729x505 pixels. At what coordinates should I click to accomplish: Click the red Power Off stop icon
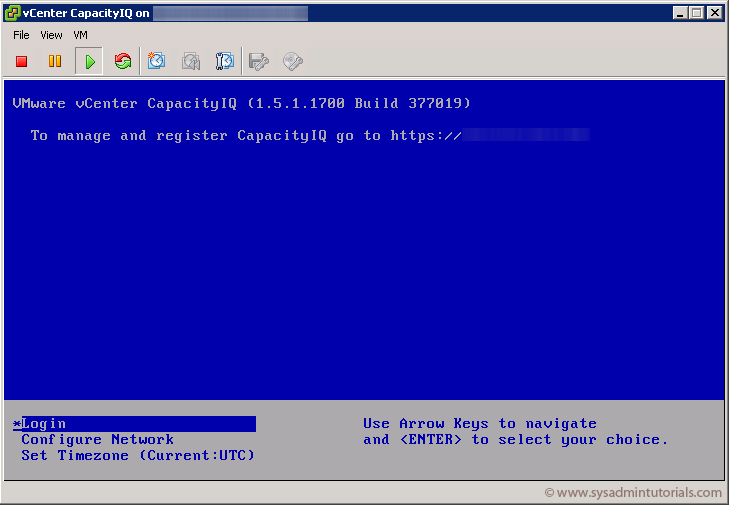tap(21, 61)
